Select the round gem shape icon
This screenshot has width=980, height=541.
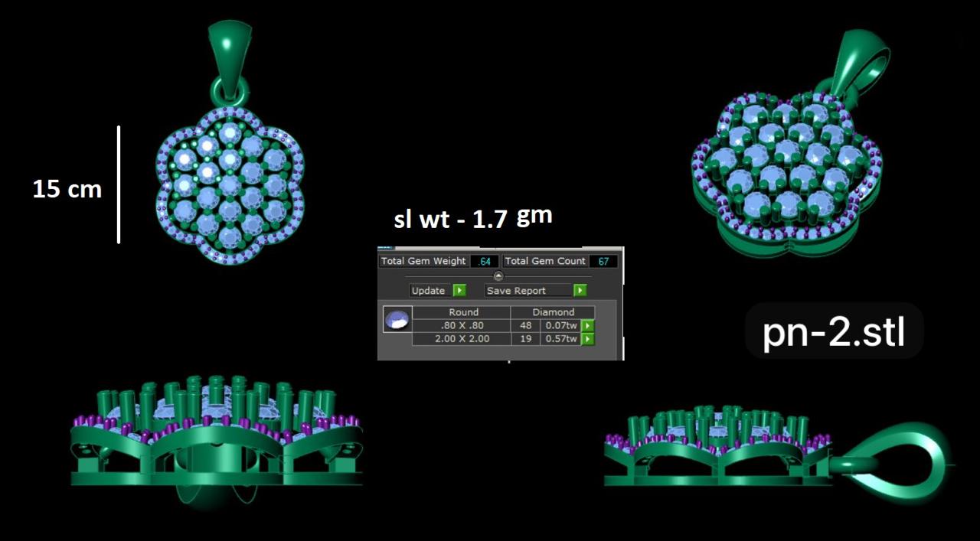tap(397, 319)
